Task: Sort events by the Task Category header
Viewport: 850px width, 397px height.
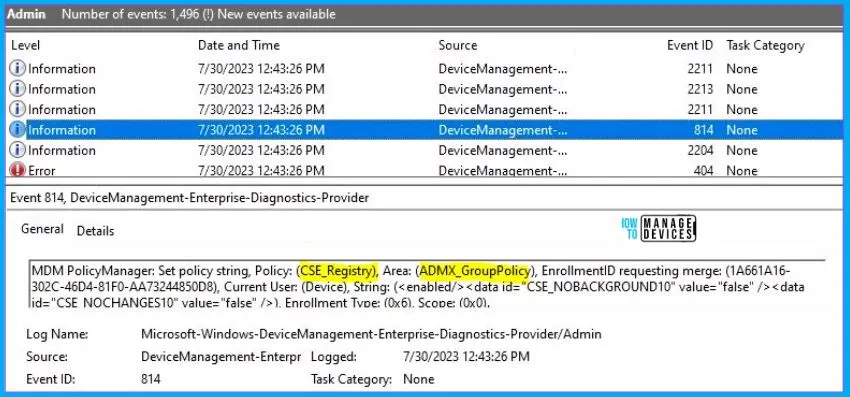Action: [x=765, y=46]
